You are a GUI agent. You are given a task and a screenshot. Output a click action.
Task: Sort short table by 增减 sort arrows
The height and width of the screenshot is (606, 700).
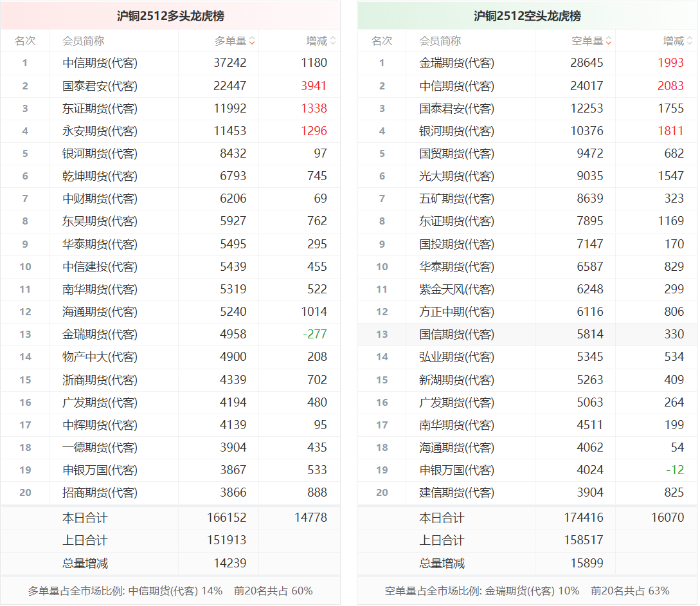tap(689, 41)
